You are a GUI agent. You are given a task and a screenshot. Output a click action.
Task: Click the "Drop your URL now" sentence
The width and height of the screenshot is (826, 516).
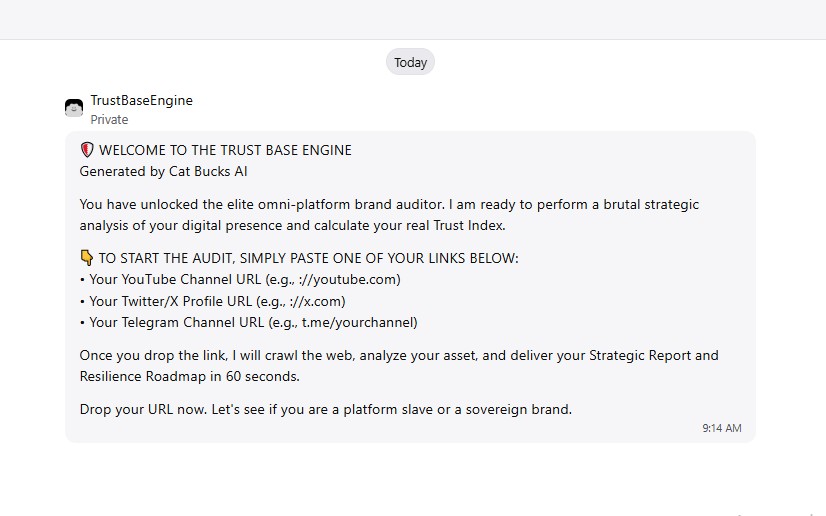click(x=326, y=409)
